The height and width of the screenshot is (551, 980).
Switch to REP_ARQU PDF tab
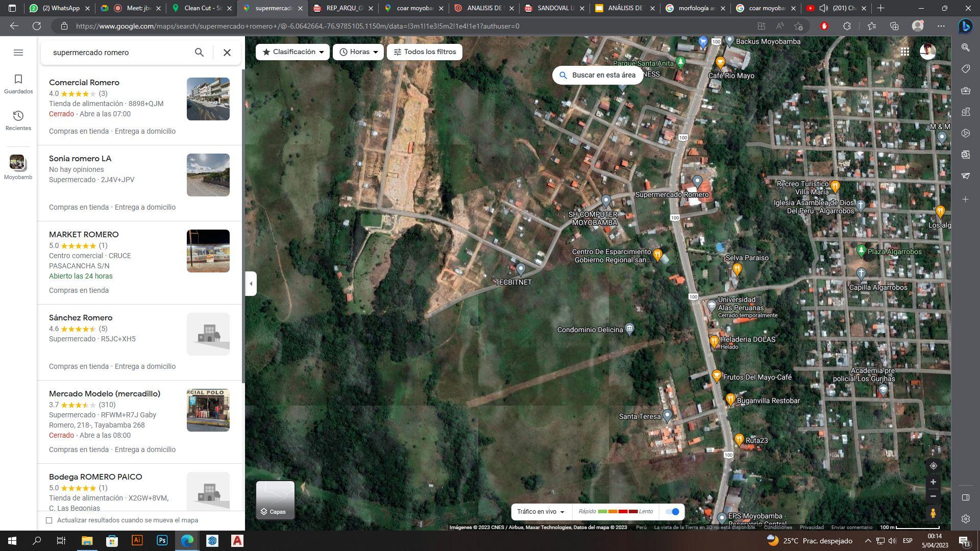tap(344, 8)
